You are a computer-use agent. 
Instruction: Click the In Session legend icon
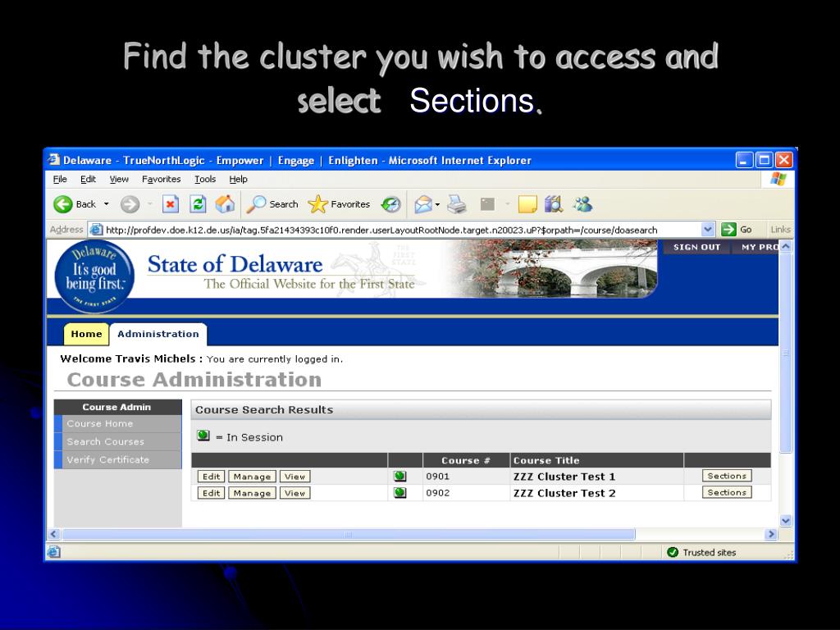pyautogui.click(x=203, y=436)
